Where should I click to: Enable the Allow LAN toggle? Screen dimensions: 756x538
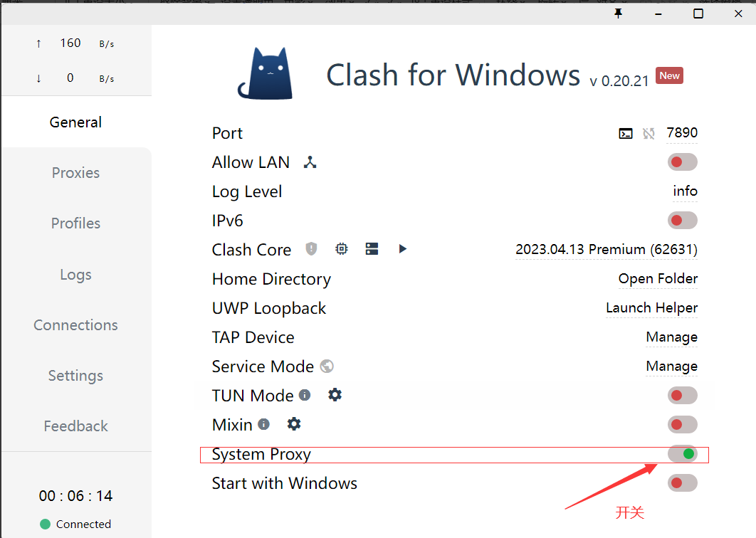tap(682, 162)
